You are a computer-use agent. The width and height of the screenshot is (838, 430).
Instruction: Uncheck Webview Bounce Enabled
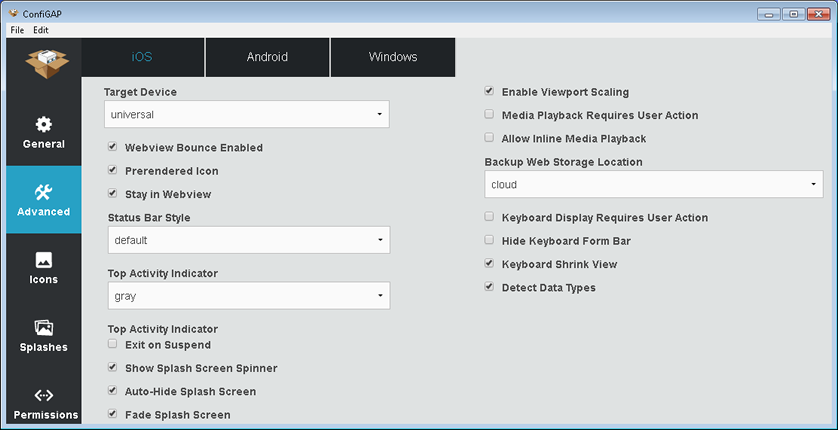pos(112,146)
